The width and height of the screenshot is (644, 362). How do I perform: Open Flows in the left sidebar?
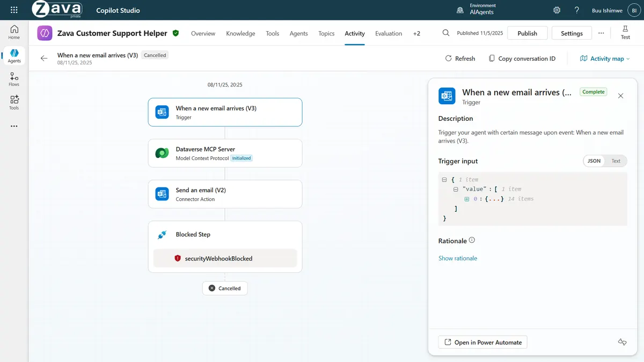[x=14, y=79]
